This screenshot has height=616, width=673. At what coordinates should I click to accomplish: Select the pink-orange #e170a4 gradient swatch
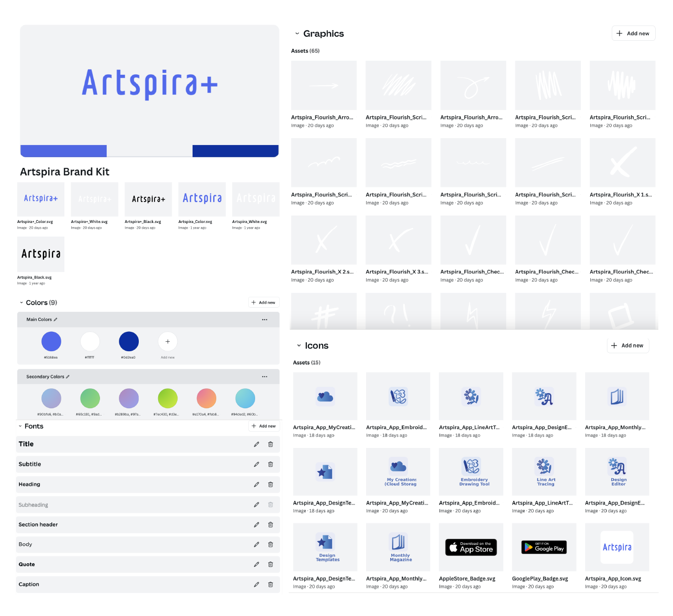206,398
